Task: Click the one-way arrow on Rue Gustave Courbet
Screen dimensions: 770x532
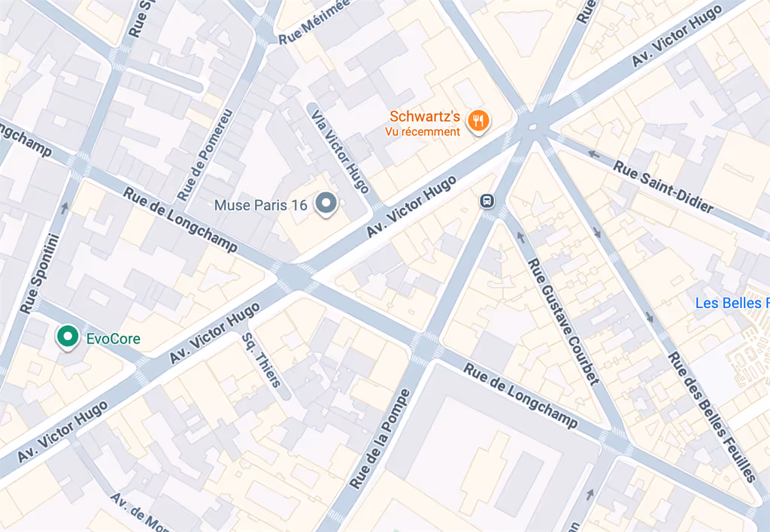Action: point(521,237)
